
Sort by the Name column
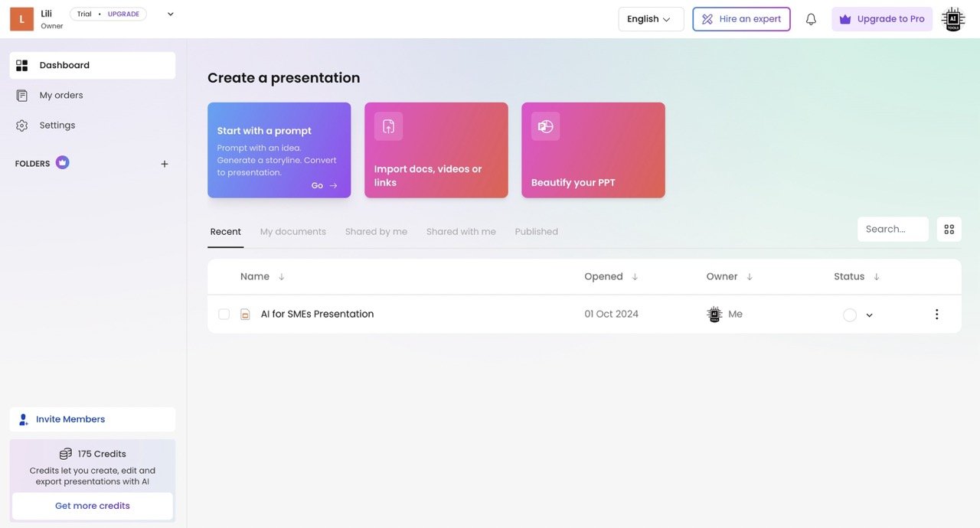tap(263, 277)
